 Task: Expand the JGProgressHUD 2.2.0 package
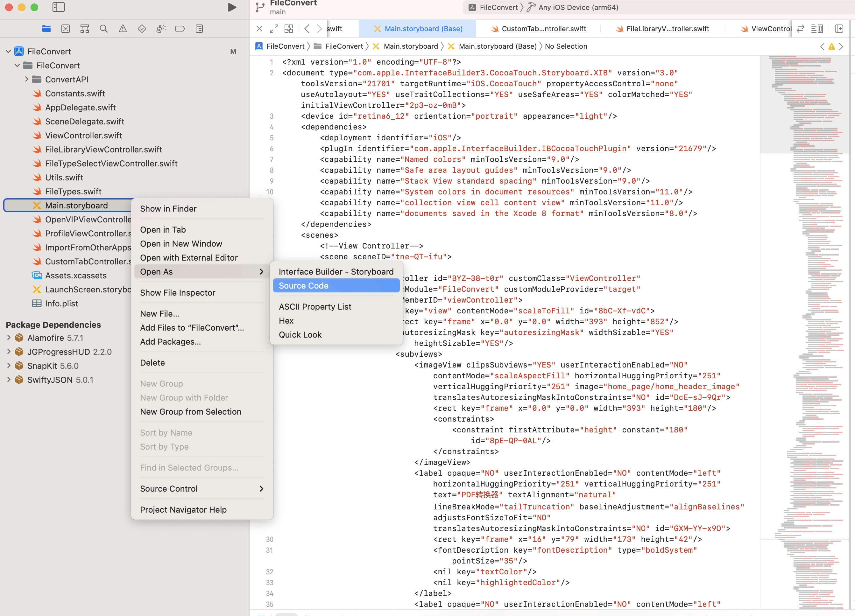9,352
